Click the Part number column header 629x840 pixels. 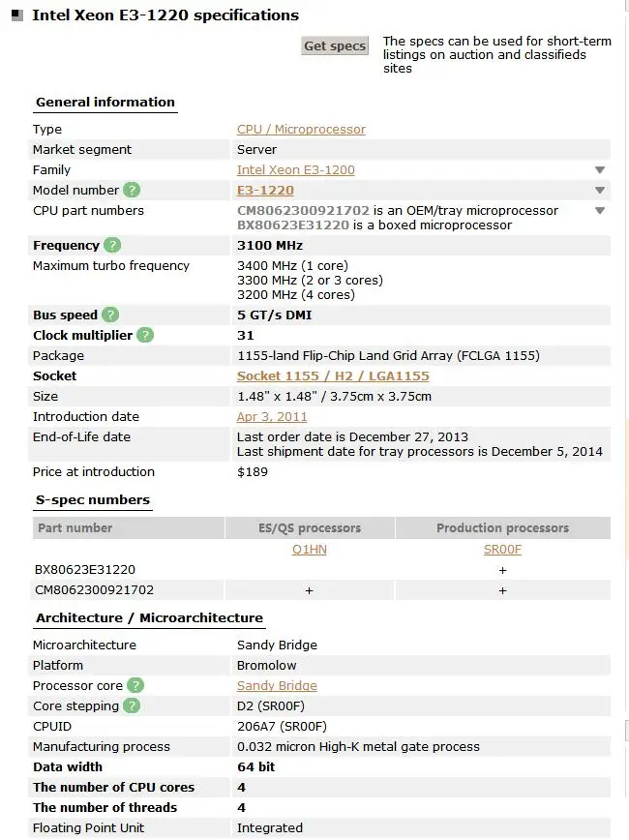pyautogui.click(x=75, y=528)
